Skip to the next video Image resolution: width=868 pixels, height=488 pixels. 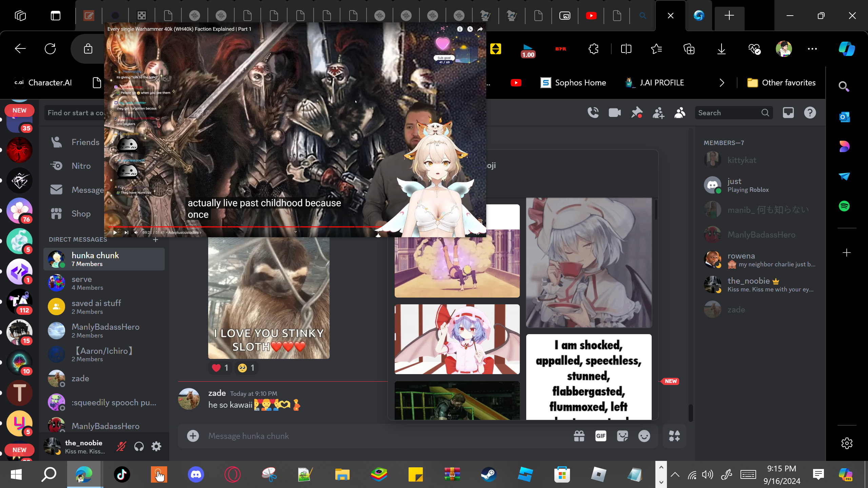[126, 232]
